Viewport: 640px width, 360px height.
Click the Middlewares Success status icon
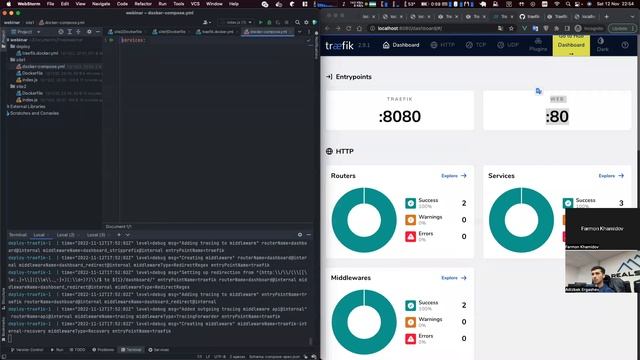411,305
